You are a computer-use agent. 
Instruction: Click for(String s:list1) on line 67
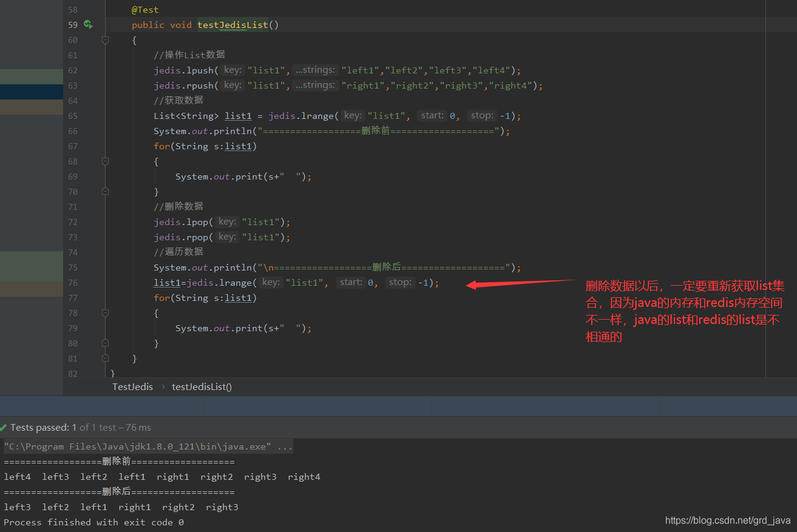[205, 146]
